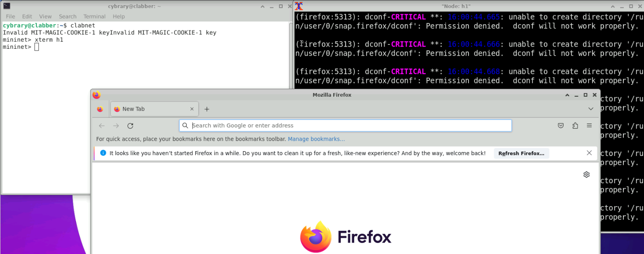The width and height of the screenshot is (644, 254).
Task: Open the Save to Pocket icon
Action: [x=561, y=126]
